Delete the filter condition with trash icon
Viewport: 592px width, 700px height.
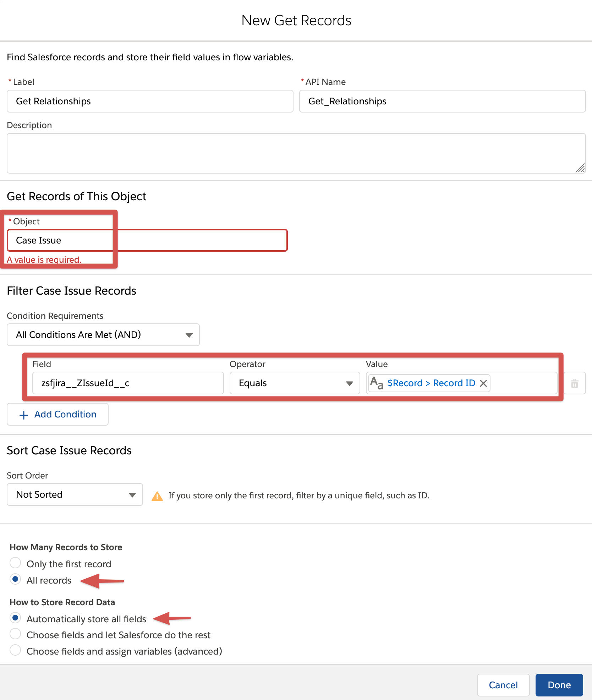[x=574, y=383]
